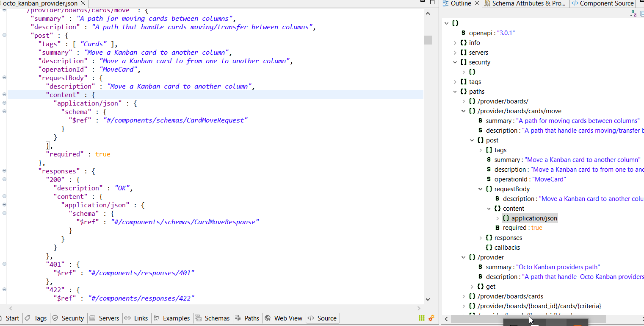Click the green grid icon at editor bottom

click(x=422, y=318)
